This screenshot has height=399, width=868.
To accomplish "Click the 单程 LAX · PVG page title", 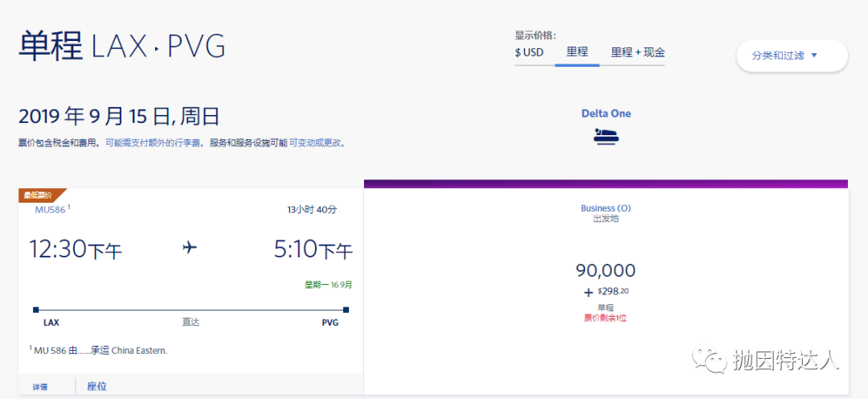I will (x=122, y=45).
